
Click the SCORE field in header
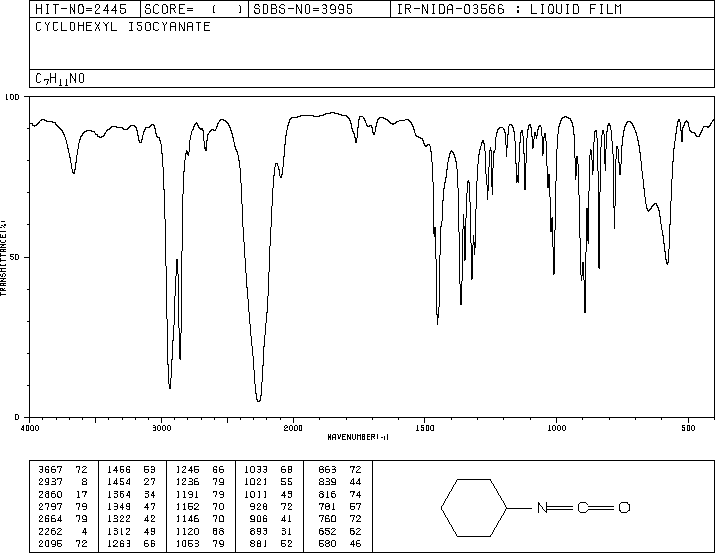click(194, 10)
